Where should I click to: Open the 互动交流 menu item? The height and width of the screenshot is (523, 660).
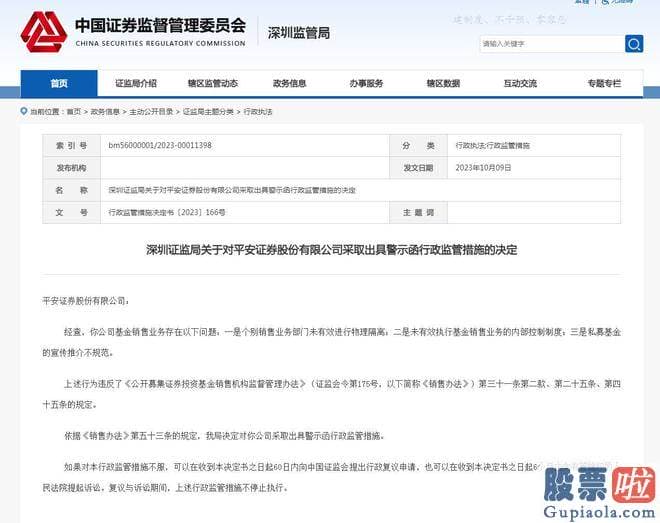(520, 83)
